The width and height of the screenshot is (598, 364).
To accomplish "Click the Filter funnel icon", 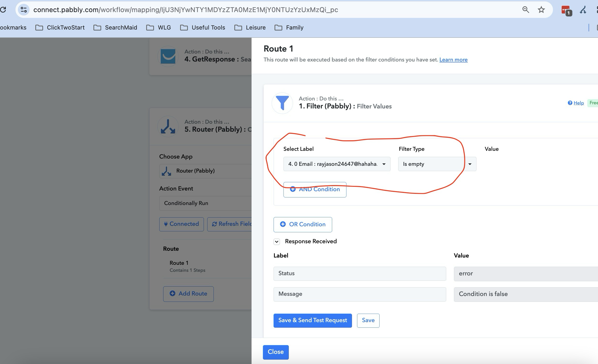I will pos(282,103).
